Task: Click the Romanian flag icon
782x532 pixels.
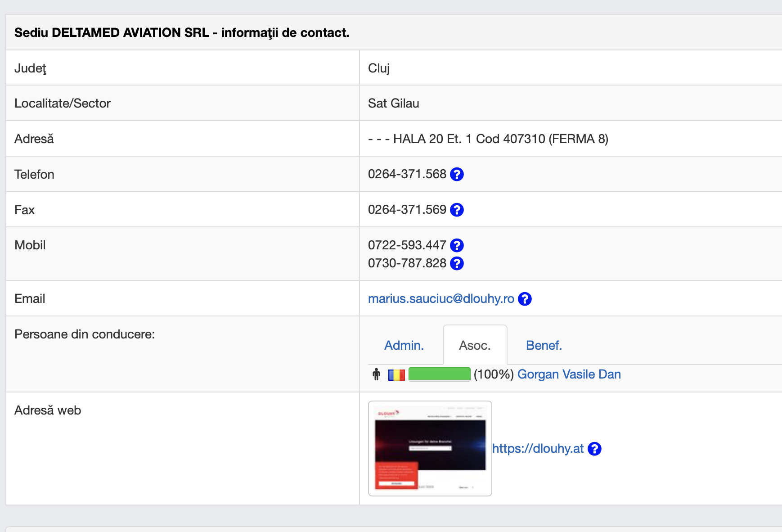Action: coord(396,374)
